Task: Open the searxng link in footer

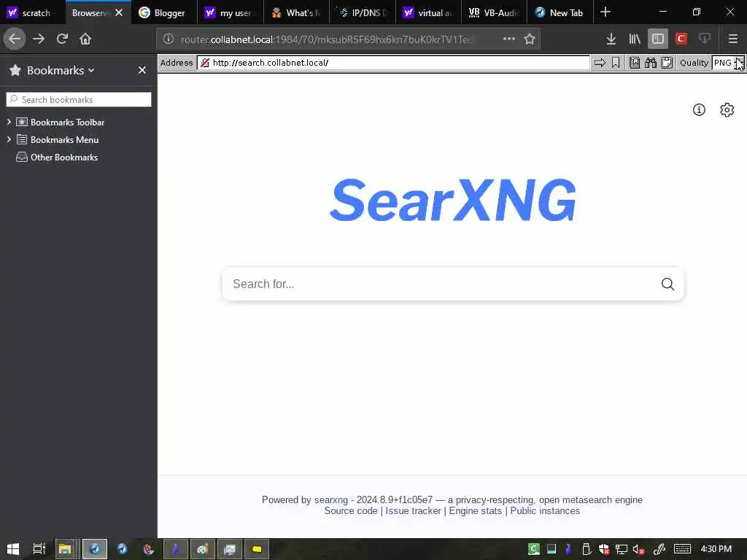Action: click(x=331, y=500)
